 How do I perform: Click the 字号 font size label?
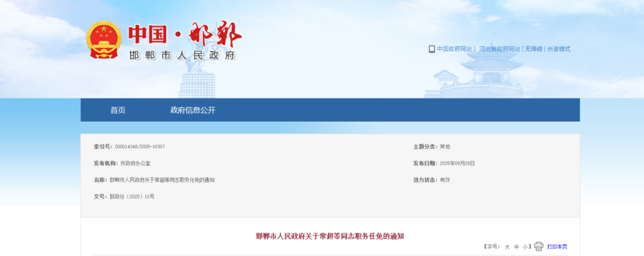click(x=493, y=247)
